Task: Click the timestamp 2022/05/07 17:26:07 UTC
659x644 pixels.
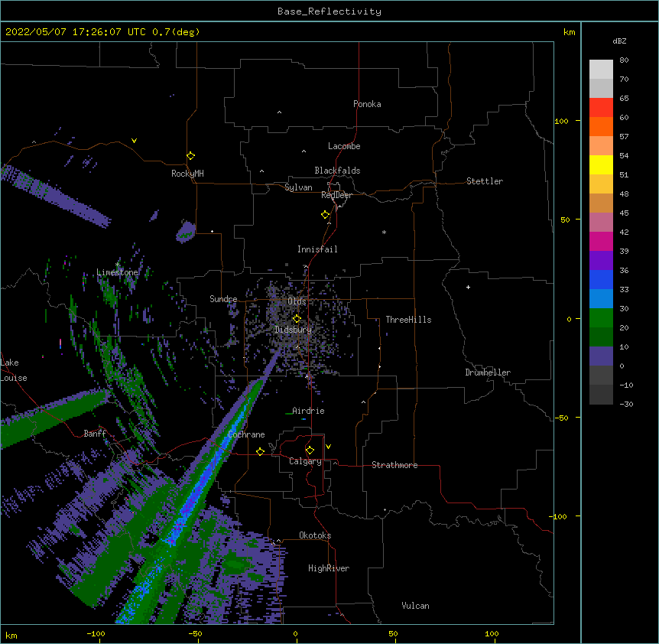Action: pyautogui.click(x=76, y=32)
